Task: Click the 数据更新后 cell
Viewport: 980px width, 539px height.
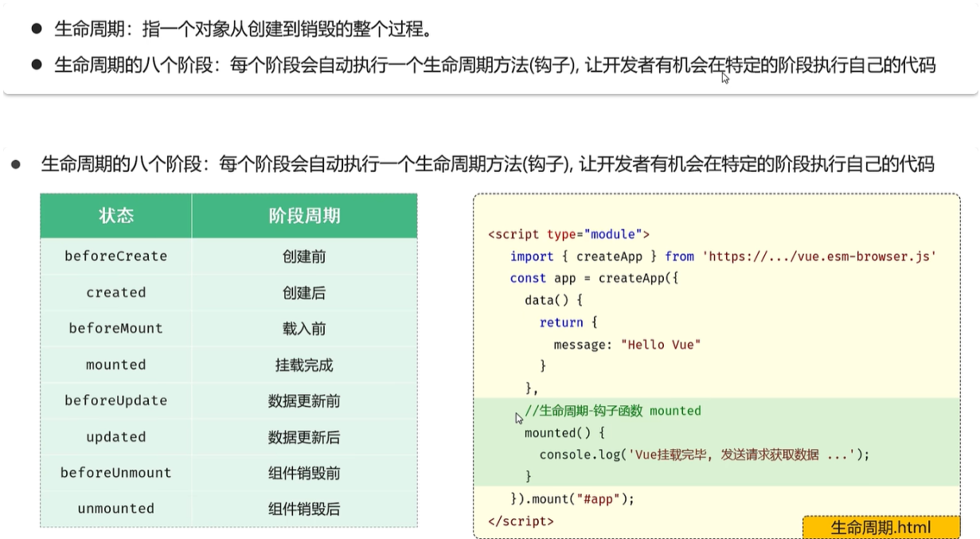Action: 304,437
